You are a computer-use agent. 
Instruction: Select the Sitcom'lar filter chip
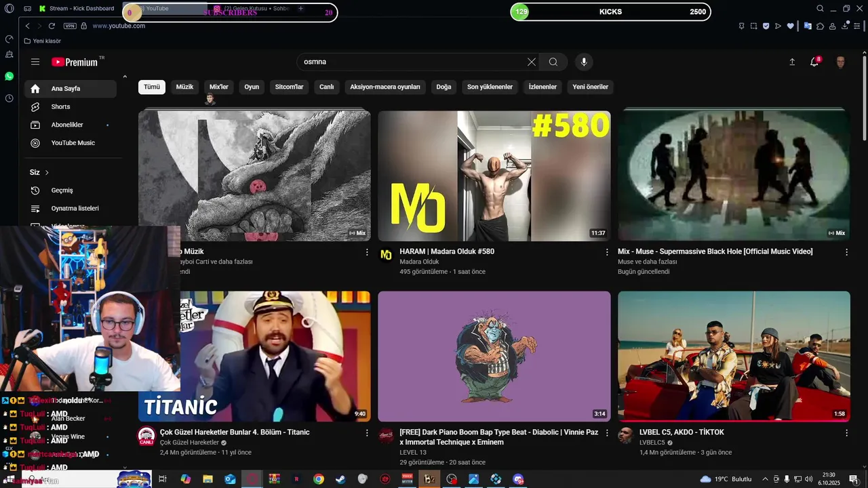point(289,87)
